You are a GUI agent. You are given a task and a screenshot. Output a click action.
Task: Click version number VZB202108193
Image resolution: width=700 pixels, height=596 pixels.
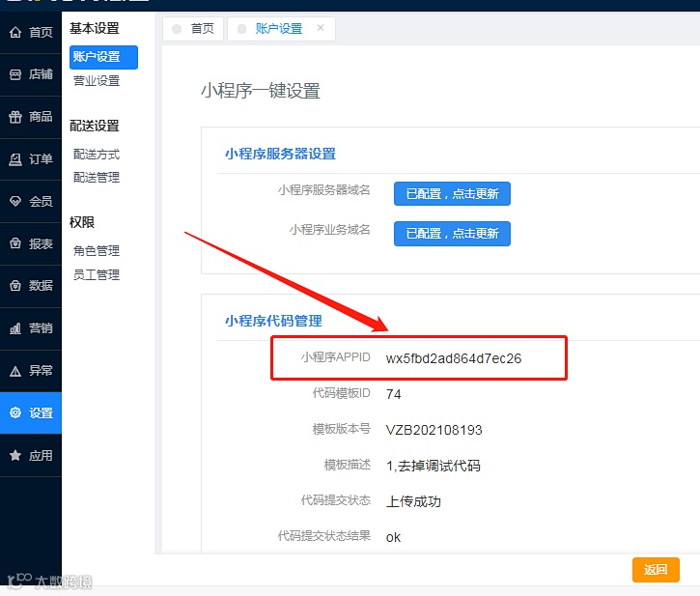pyautogui.click(x=434, y=430)
